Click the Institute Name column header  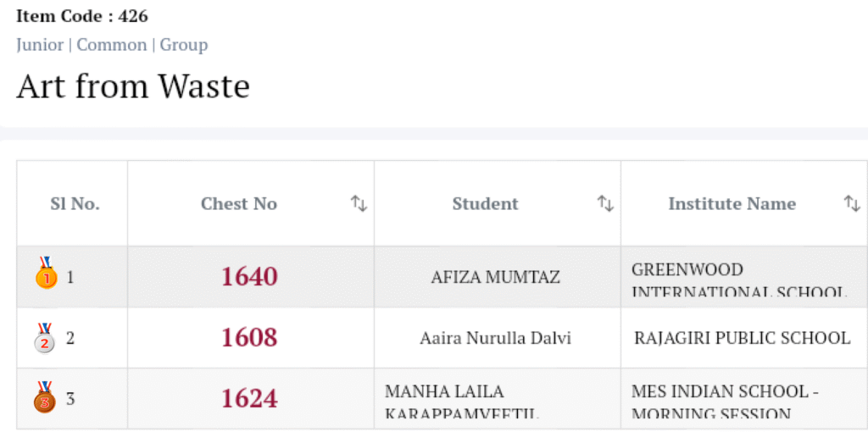pos(732,203)
